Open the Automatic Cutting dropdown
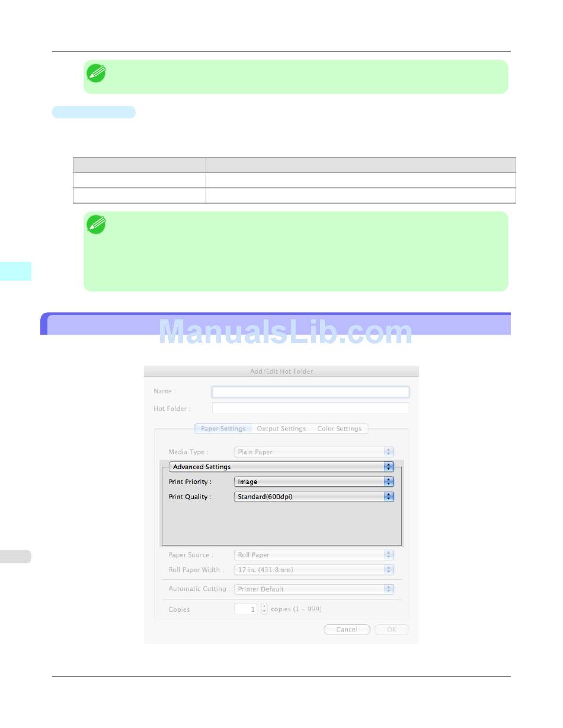Viewport: 563px width, 728px height. (314, 589)
